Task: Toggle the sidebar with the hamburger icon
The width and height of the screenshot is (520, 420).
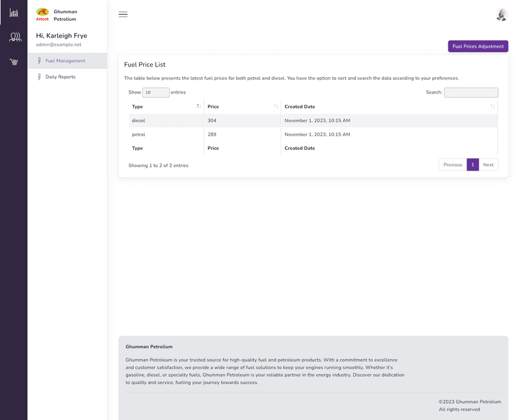Action: click(x=122, y=14)
